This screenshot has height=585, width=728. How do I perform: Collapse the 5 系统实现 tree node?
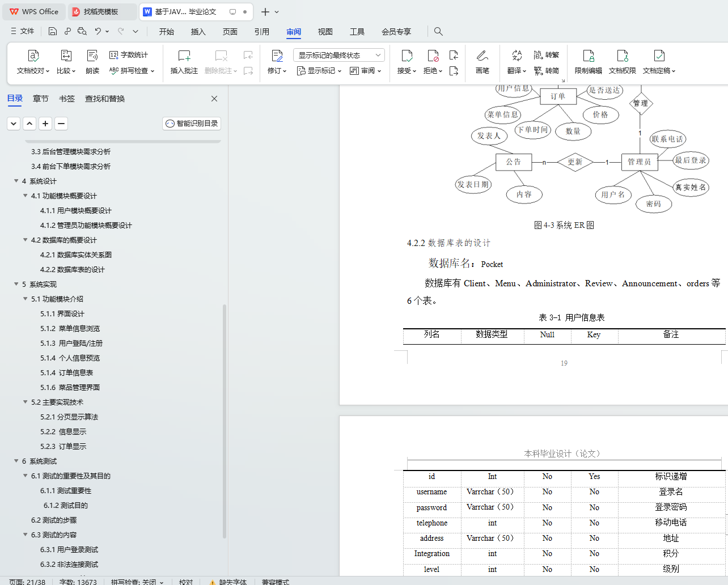pyautogui.click(x=16, y=284)
